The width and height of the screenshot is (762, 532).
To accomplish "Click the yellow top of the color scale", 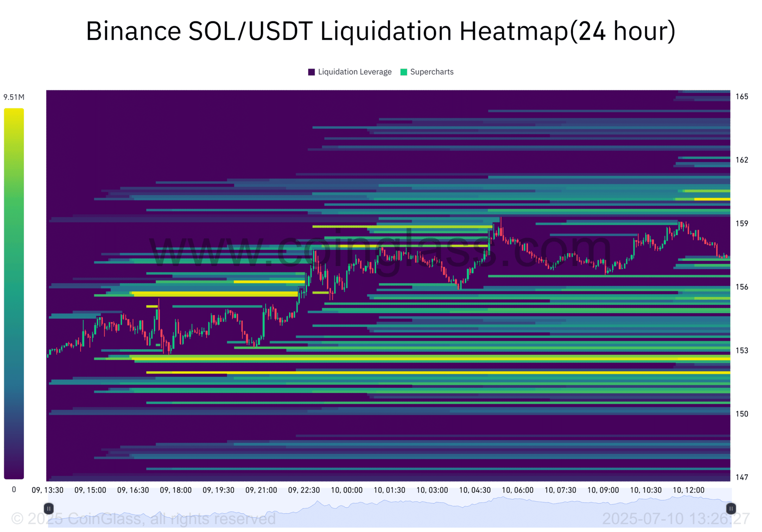I will [x=14, y=114].
